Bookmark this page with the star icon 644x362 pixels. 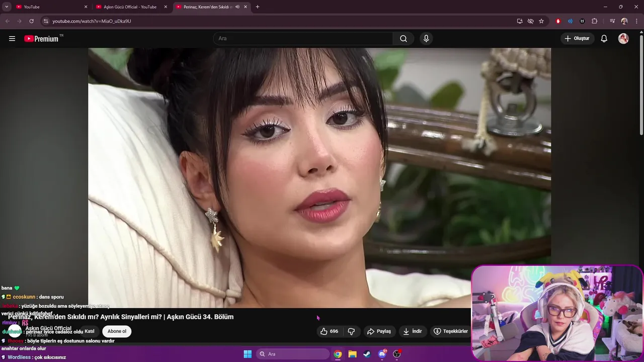pyautogui.click(x=541, y=21)
